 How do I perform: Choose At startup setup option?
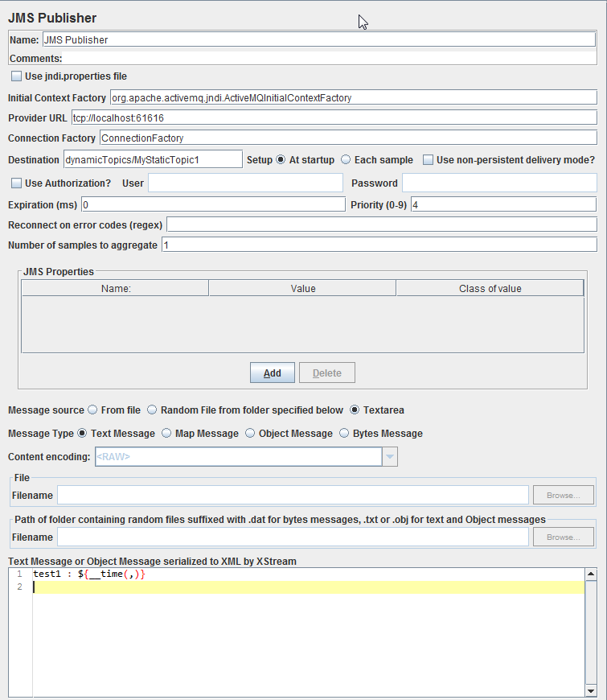(x=281, y=160)
